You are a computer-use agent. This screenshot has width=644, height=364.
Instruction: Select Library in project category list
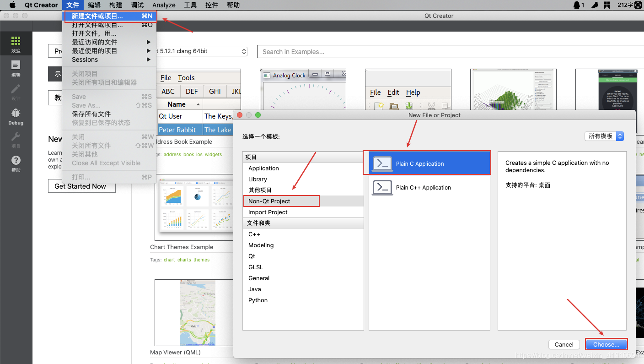303,179
